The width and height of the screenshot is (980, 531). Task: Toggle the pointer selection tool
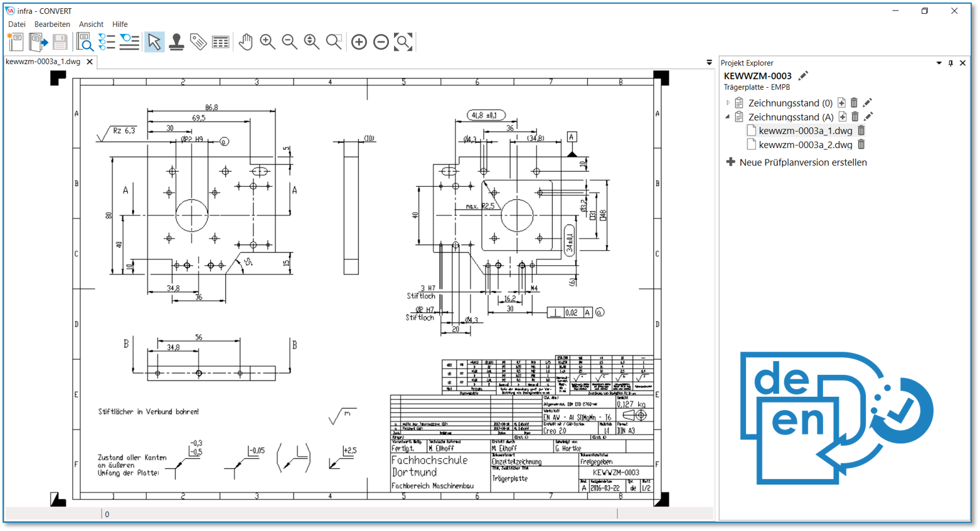154,42
